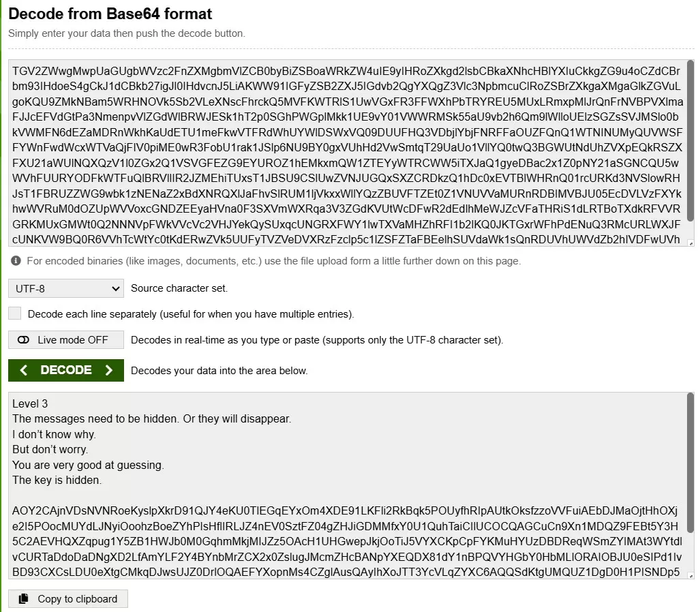
Task: Turn on Live mode
Action: [x=66, y=340]
